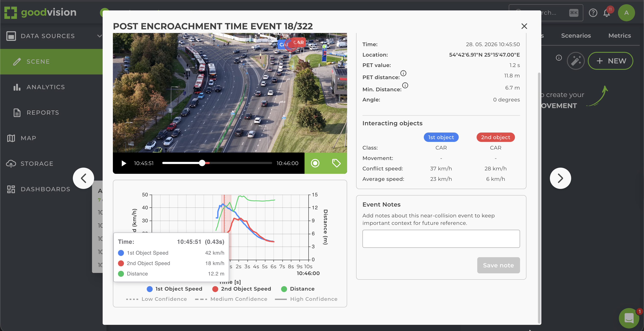Go to previous event with left arrow
Screen dimensions: 644x331
pos(83,178)
